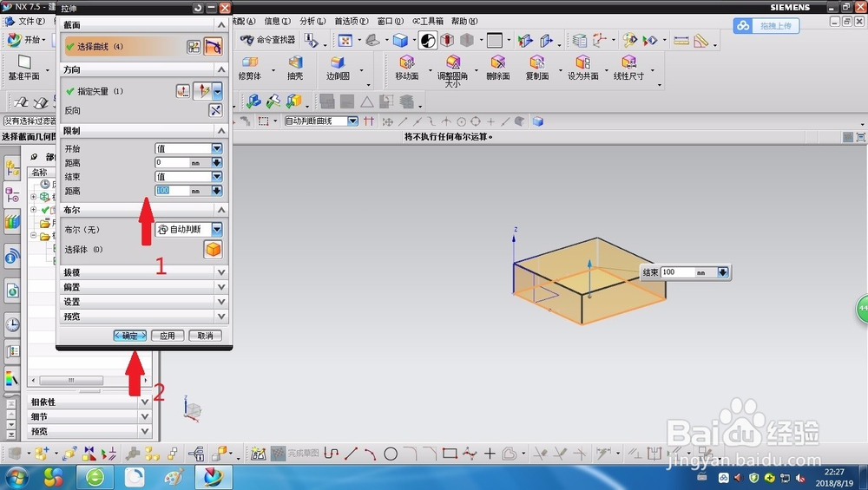Collapse the 限制 limits section

[x=220, y=130]
